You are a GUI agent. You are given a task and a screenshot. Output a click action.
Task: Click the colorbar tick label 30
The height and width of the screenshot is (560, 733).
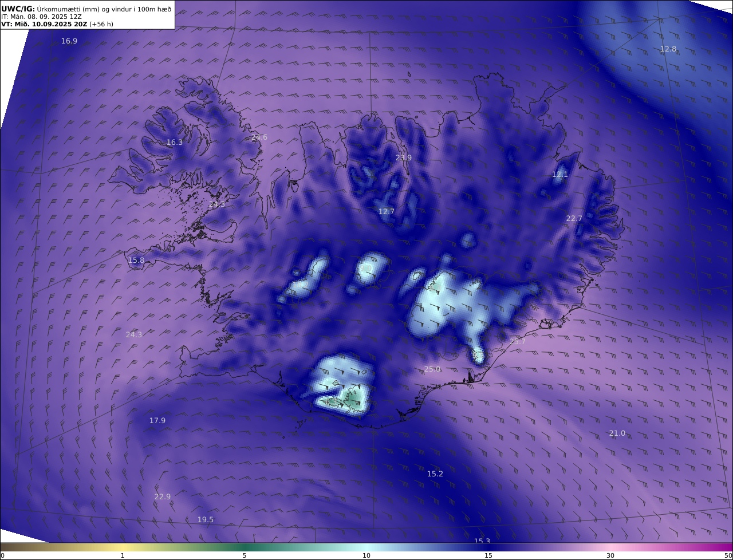click(610, 555)
